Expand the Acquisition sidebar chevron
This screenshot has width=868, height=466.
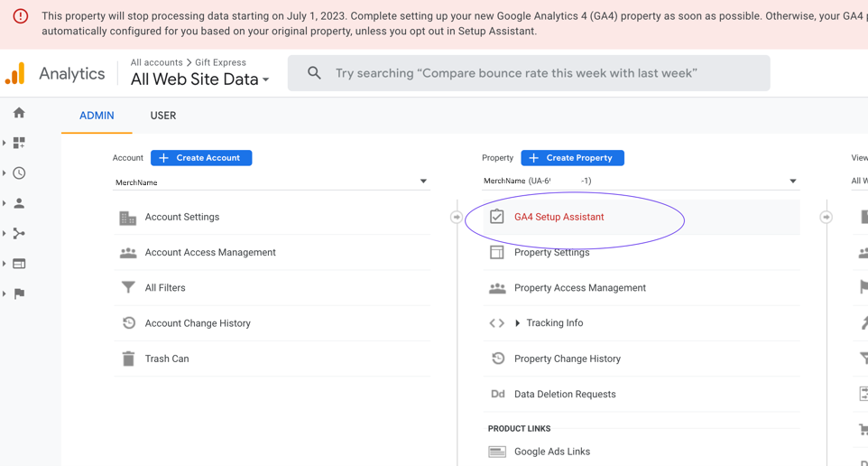click(4, 233)
